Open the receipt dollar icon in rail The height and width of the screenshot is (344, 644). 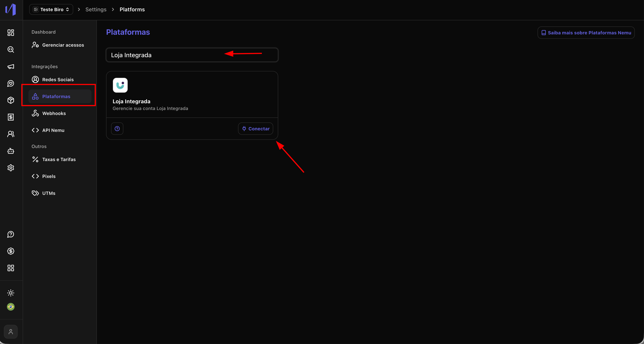[11, 117]
